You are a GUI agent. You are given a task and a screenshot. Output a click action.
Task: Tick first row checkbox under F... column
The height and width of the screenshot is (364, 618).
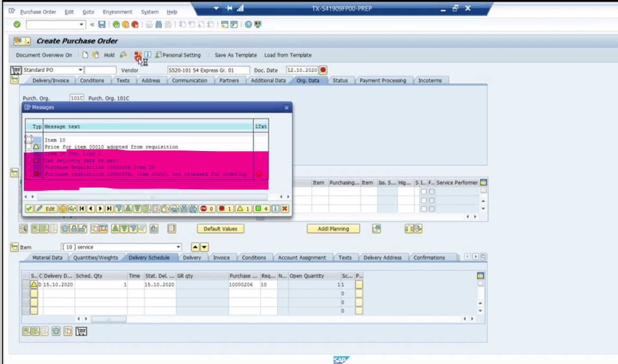coord(432,192)
